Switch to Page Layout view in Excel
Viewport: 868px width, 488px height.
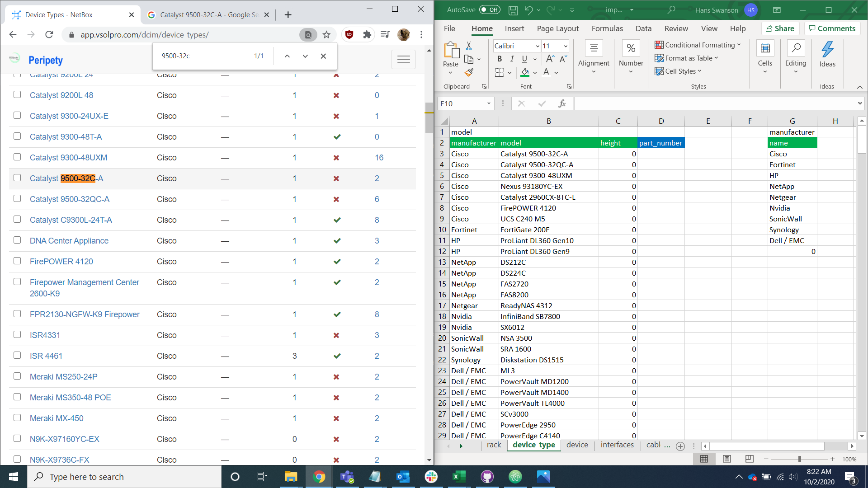(x=727, y=459)
